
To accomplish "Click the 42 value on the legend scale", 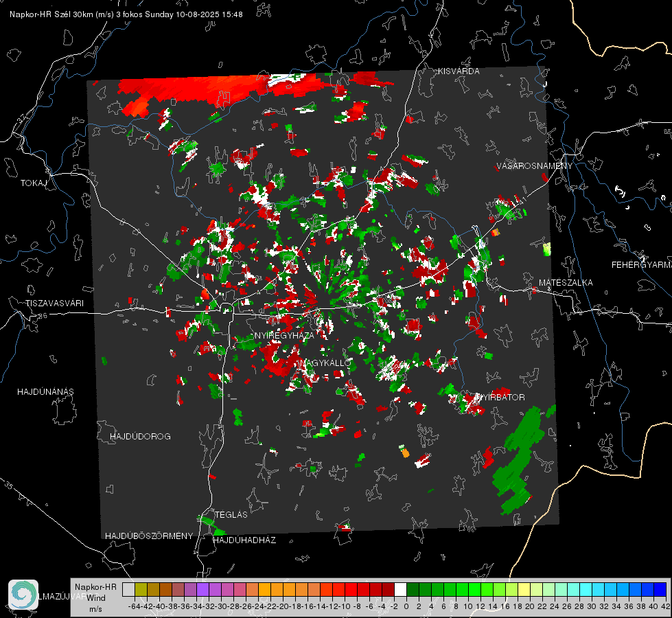I will (x=666, y=606).
